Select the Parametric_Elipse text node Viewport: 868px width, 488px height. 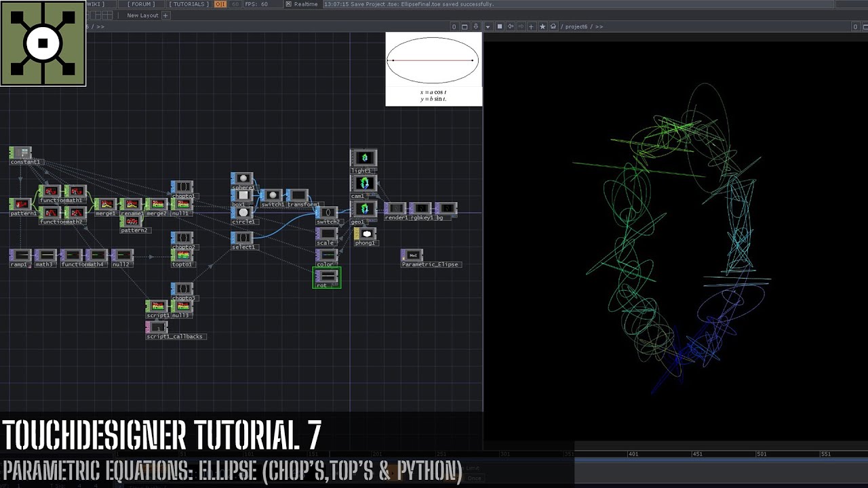(412, 255)
